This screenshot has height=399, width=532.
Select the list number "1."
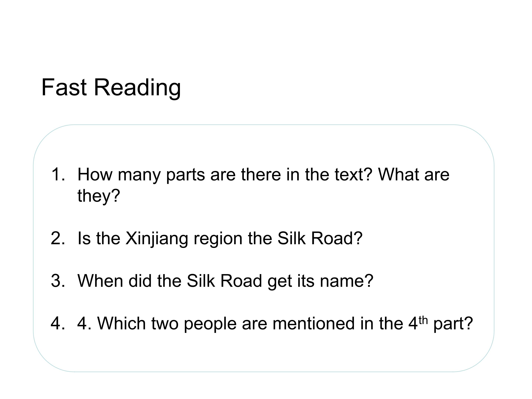click(58, 174)
